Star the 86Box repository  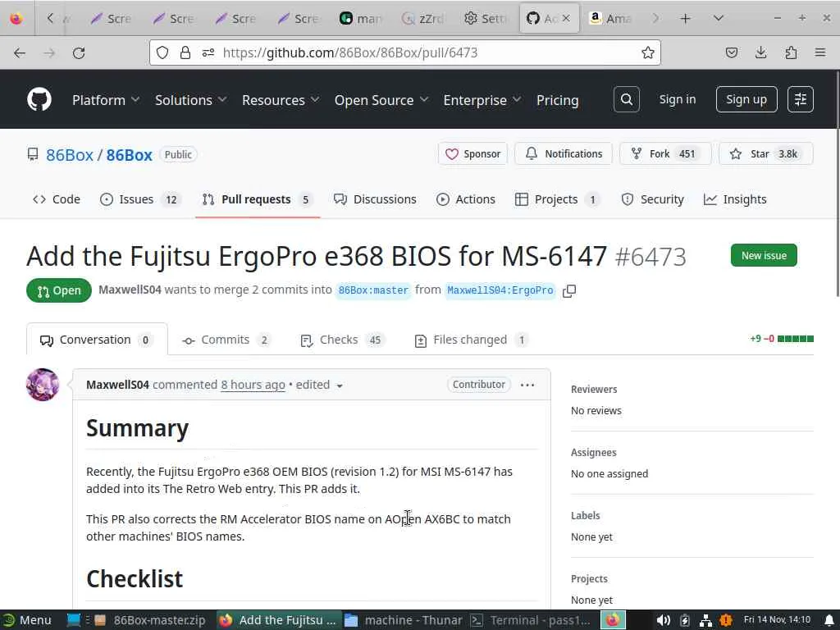point(766,153)
